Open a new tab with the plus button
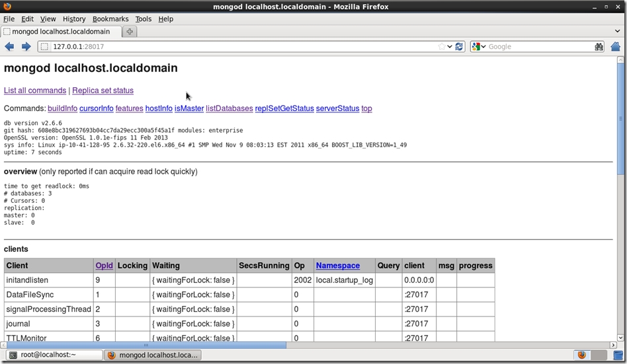Image resolution: width=627 pixels, height=364 pixels. 130,32
